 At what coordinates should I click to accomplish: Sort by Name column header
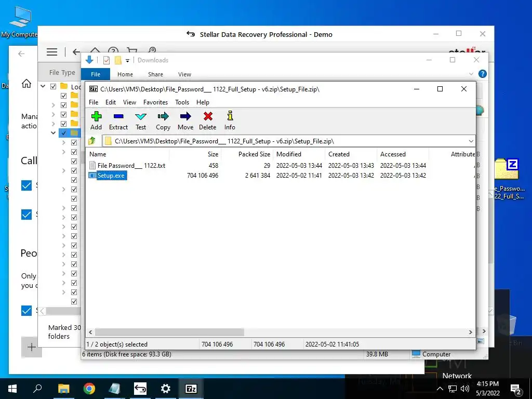(128, 154)
